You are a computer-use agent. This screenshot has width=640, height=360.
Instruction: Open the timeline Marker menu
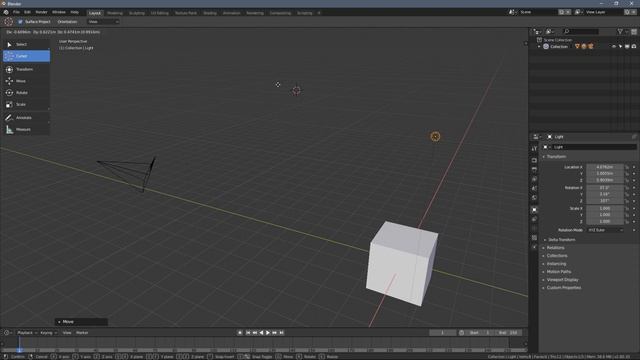82,333
